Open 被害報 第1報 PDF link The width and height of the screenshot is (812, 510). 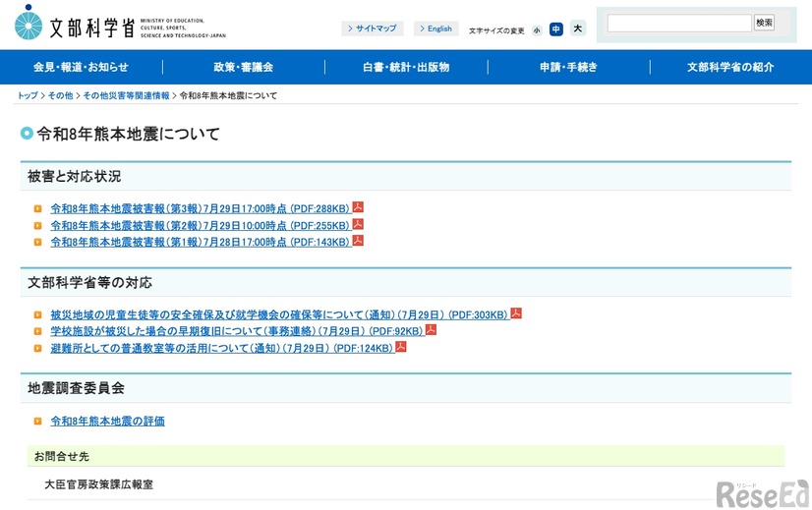tap(201, 242)
